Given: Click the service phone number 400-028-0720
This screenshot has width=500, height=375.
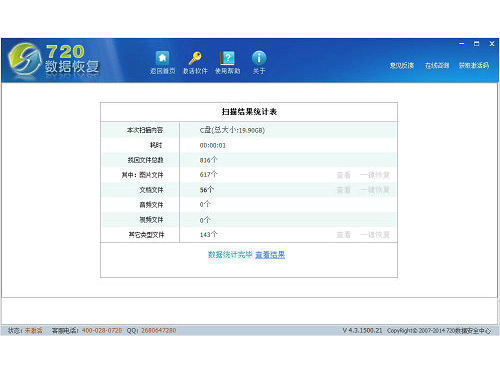Looking at the screenshot, I should (x=102, y=331).
